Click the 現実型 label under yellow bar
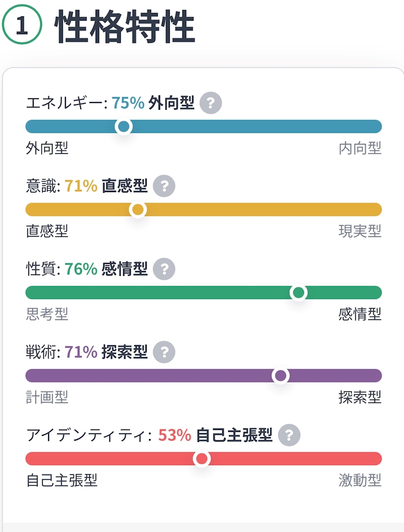 point(360,232)
